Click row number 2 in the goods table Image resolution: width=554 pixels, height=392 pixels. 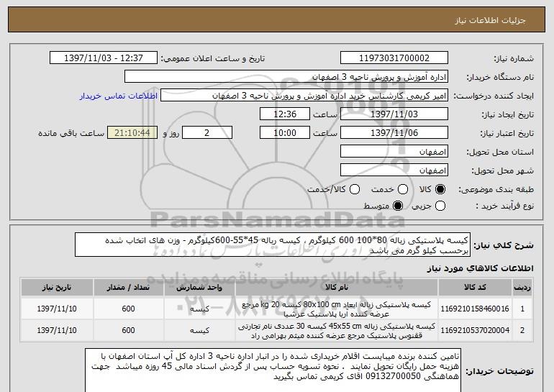(522, 331)
